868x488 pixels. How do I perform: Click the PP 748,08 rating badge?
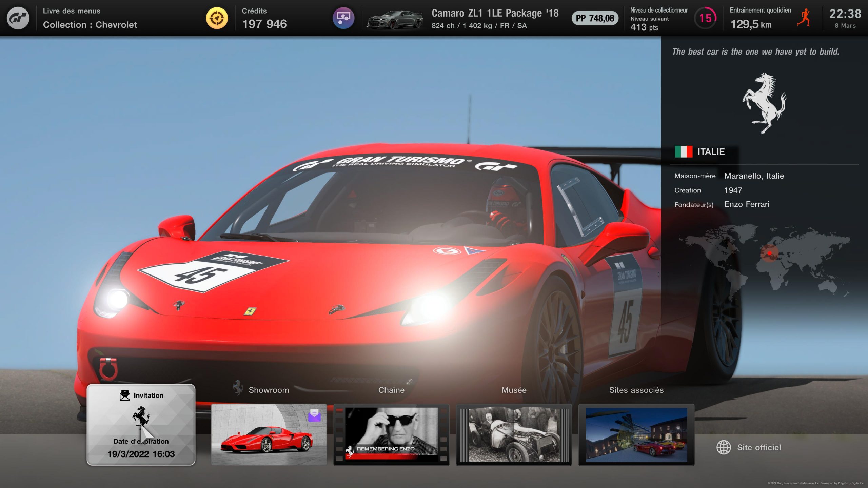(595, 18)
